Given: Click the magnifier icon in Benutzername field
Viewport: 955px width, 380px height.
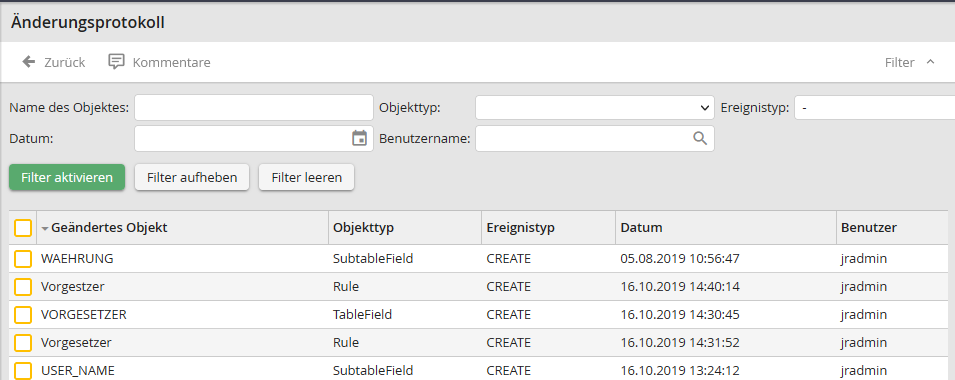Looking at the screenshot, I should 700,138.
